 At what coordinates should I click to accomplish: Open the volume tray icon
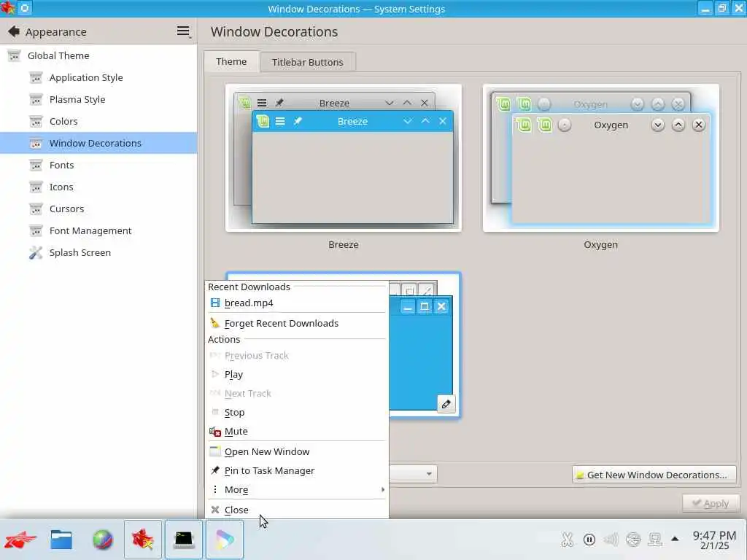611,540
